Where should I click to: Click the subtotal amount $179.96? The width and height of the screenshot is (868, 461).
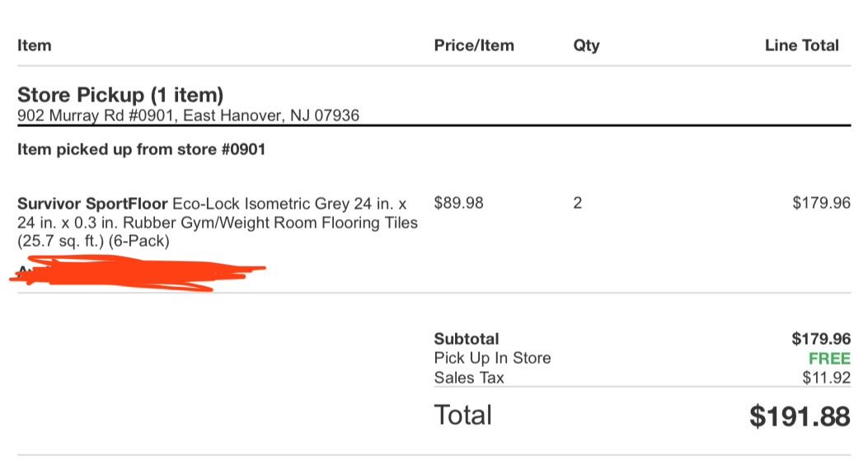[x=820, y=339]
